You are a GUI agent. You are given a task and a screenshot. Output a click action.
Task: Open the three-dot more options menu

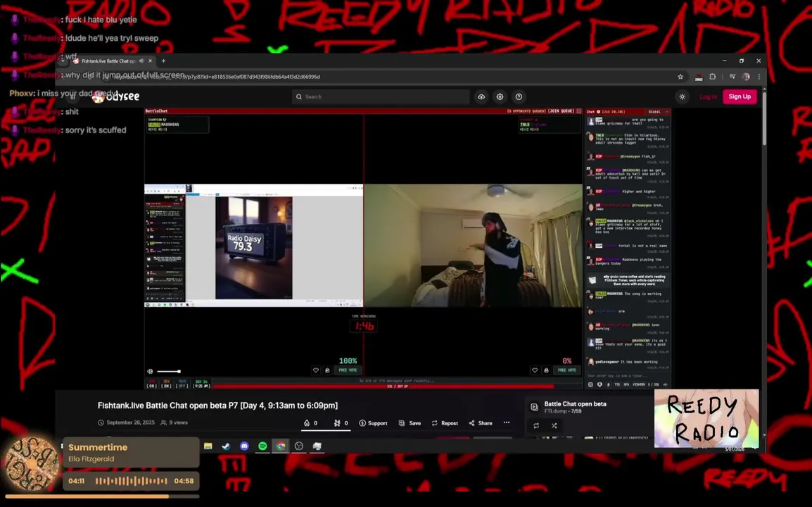507,423
